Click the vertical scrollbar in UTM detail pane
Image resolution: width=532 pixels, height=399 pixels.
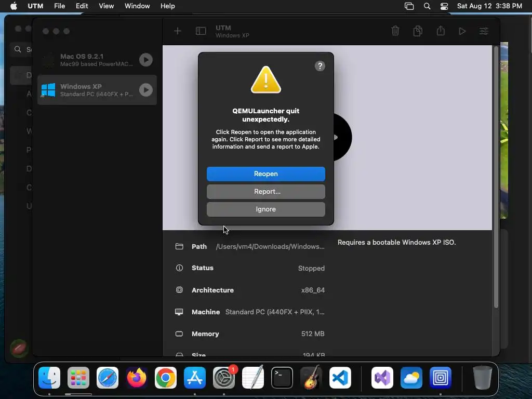[496, 177]
